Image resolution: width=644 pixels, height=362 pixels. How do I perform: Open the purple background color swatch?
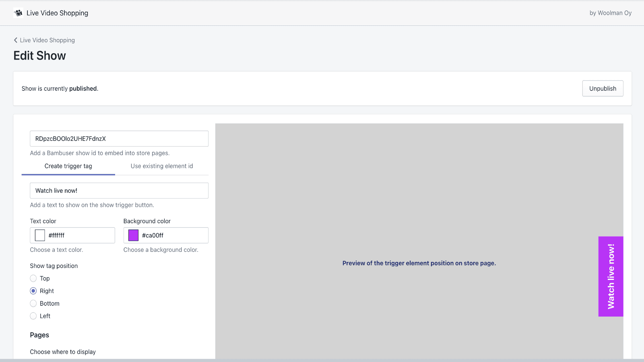coord(133,235)
